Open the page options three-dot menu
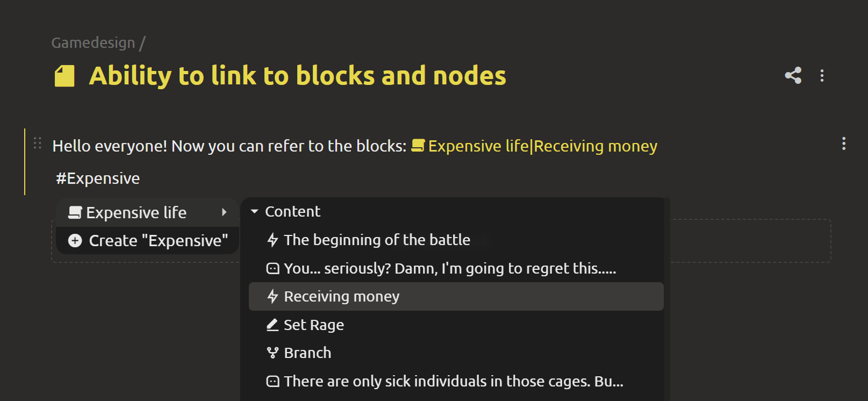This screenshot has width=868, height=401. (x=822, y=76)
